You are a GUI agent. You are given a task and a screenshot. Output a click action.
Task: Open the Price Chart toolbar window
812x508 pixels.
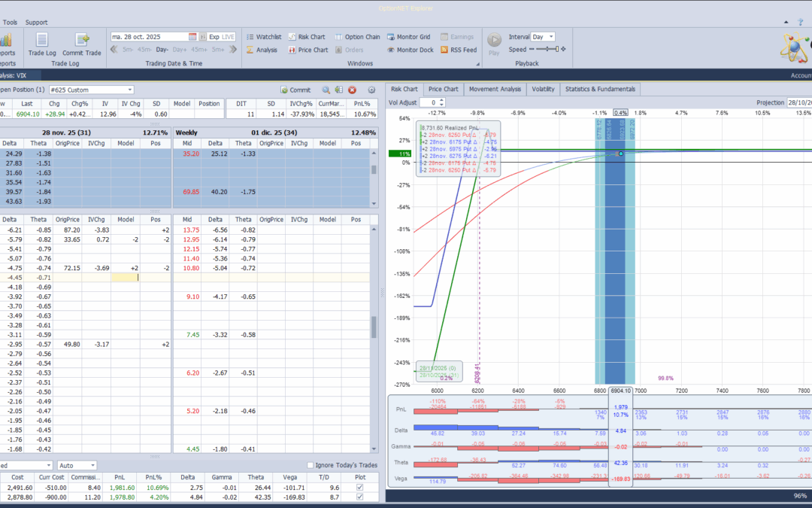click(308, 50)
